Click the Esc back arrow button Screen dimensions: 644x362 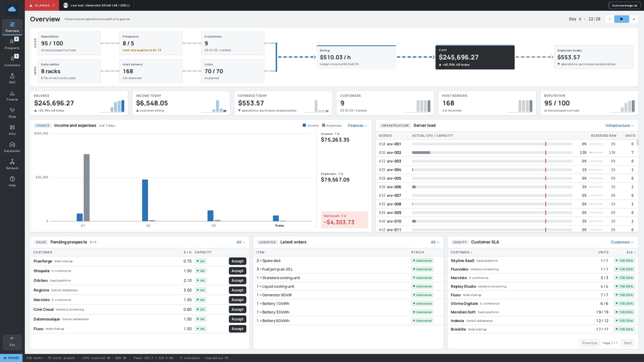pyautogui.click(x=12, y=341)
